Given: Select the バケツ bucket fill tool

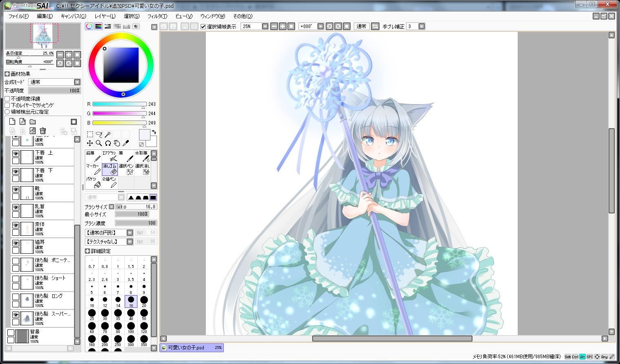Looking at the screenshot, I should (93, 182).
